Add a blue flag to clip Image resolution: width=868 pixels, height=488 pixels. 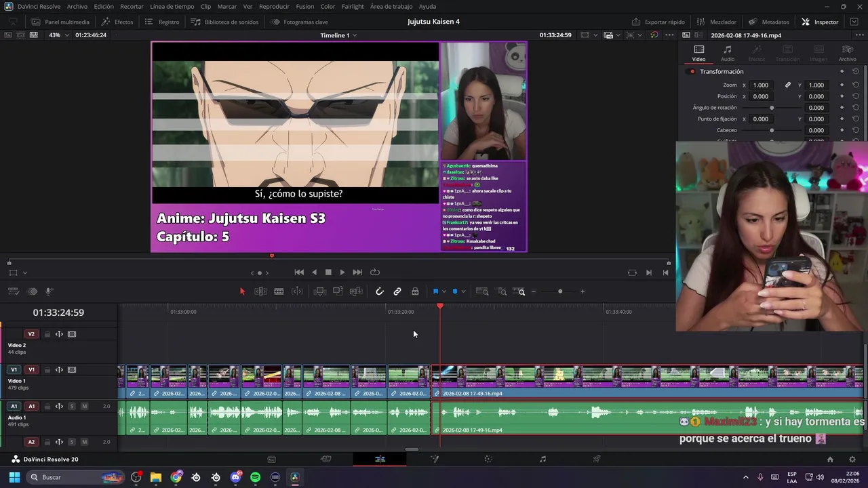[x=435, y=291]
